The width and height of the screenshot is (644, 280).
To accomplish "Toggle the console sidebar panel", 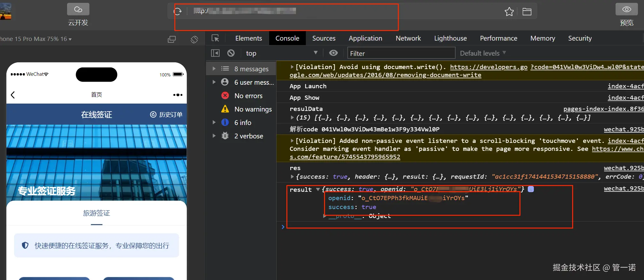I will [216, 53].
